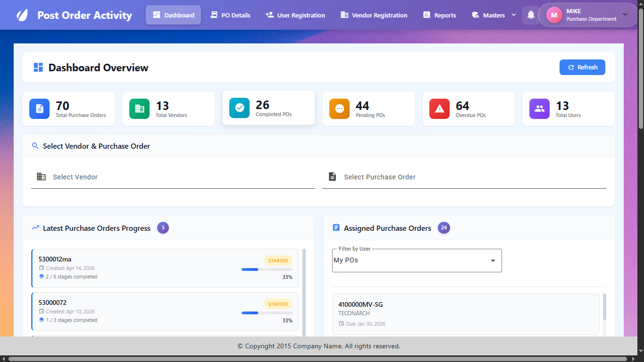Click the notification bell icon
Screen dimensions: 644x362
(531, 15)
